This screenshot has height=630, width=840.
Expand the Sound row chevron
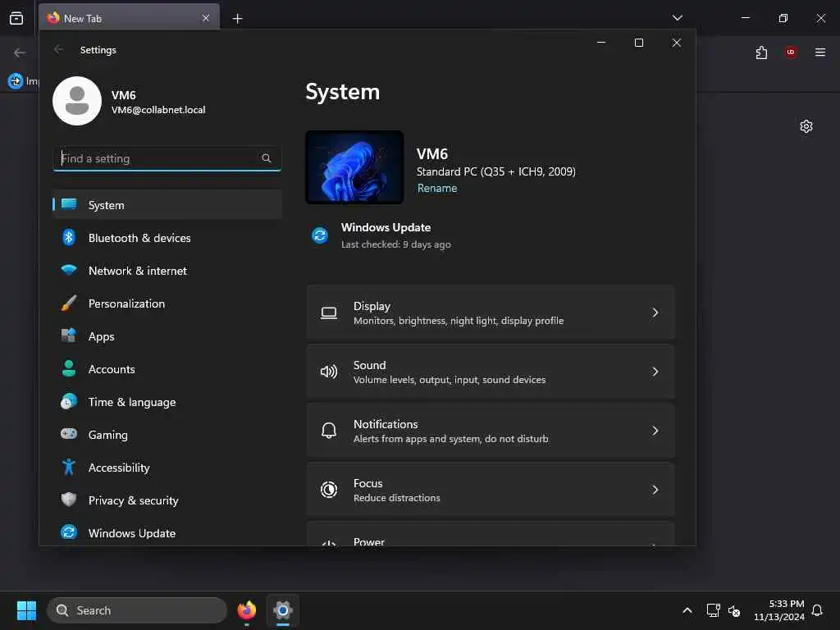pos(655,372)
